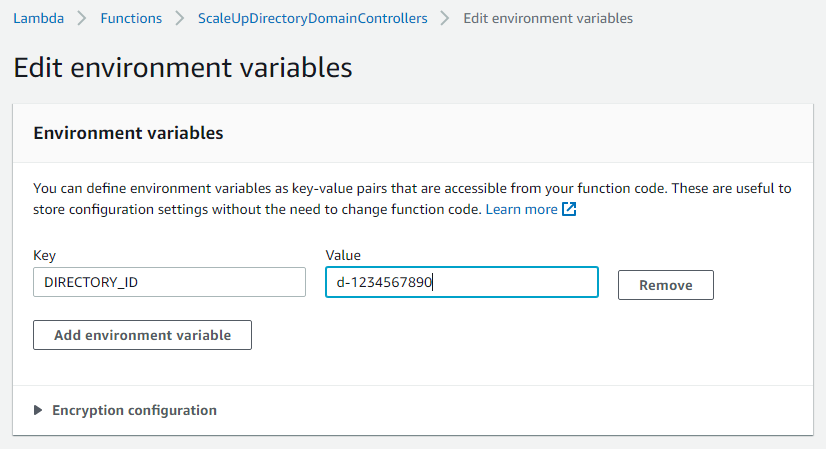Click the large Edit environment variables page heading
The image size is (826, 449).
coord(183,68)
